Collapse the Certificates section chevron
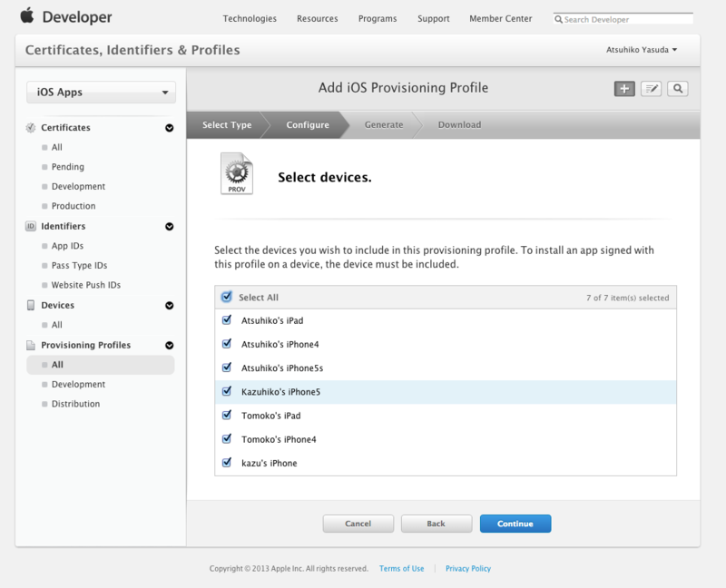726x588 pixels. click(x=170, y=128)
